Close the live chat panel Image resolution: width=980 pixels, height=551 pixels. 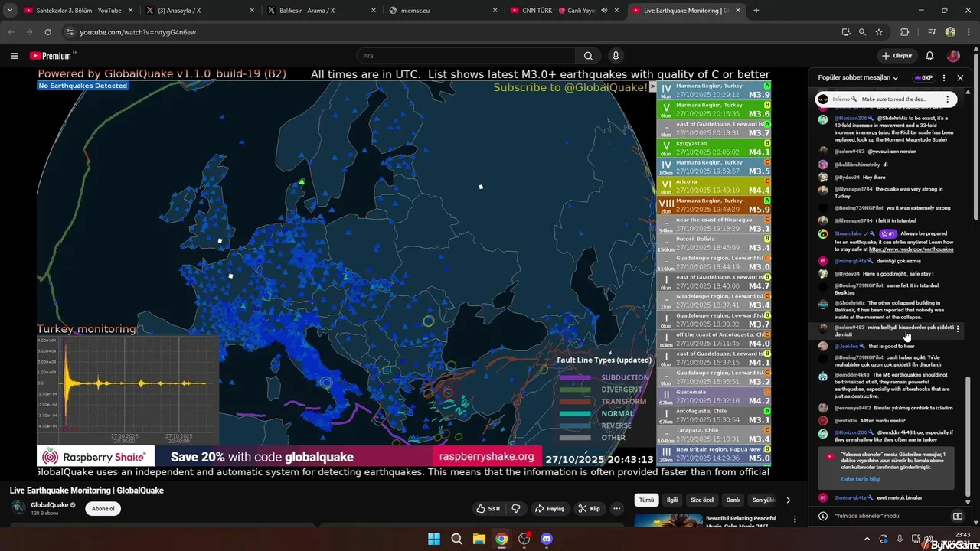(960, 77)
